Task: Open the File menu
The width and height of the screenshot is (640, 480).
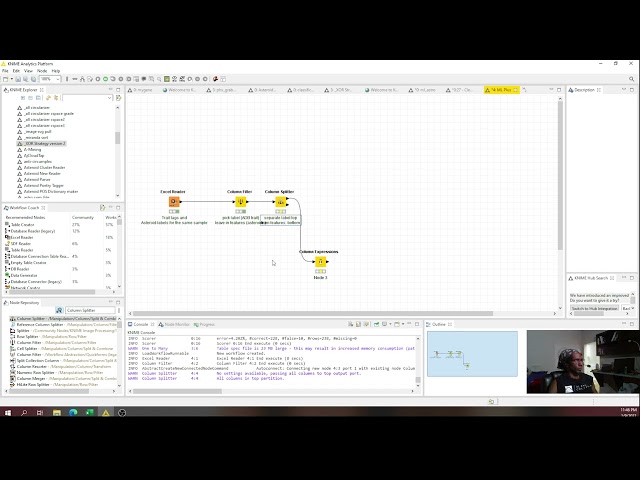Action: click(x=5, y=71)
